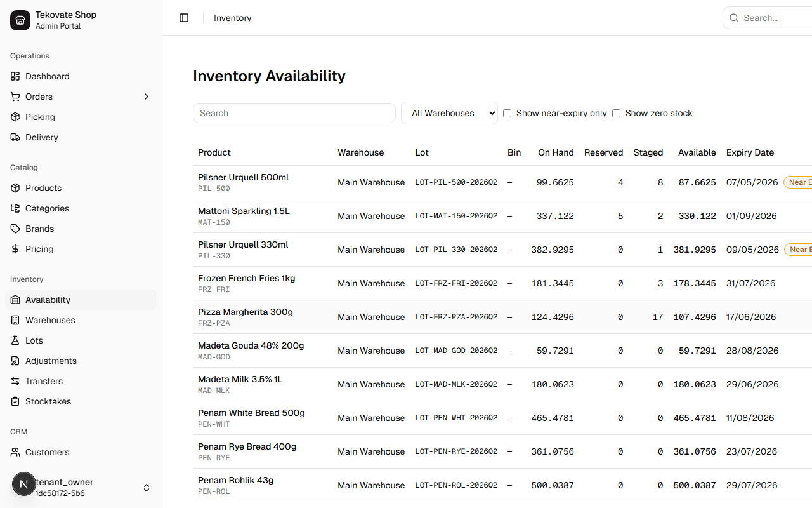
Task: Click the Customers people icon
Action: point(15,452)
